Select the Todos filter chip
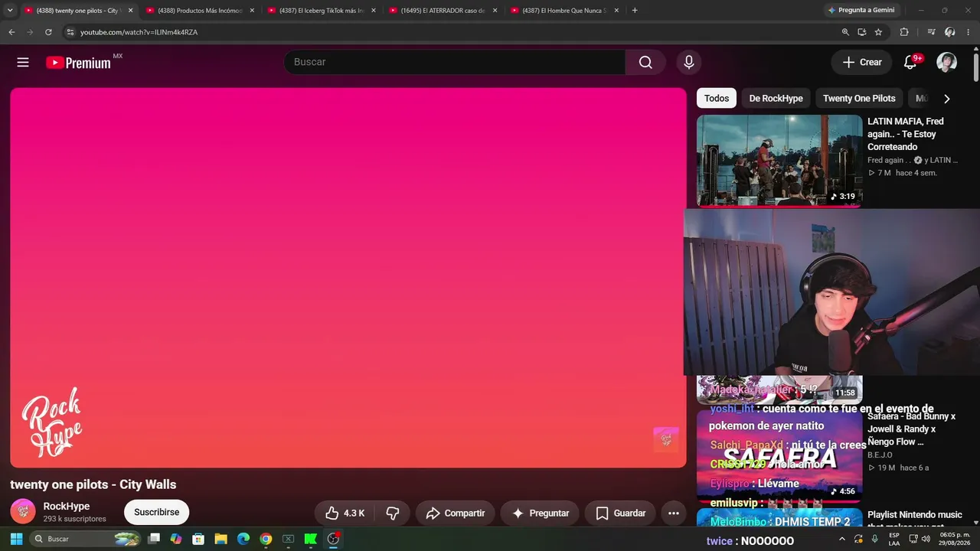Screen dimensions: 980x551 coord(717,98)
